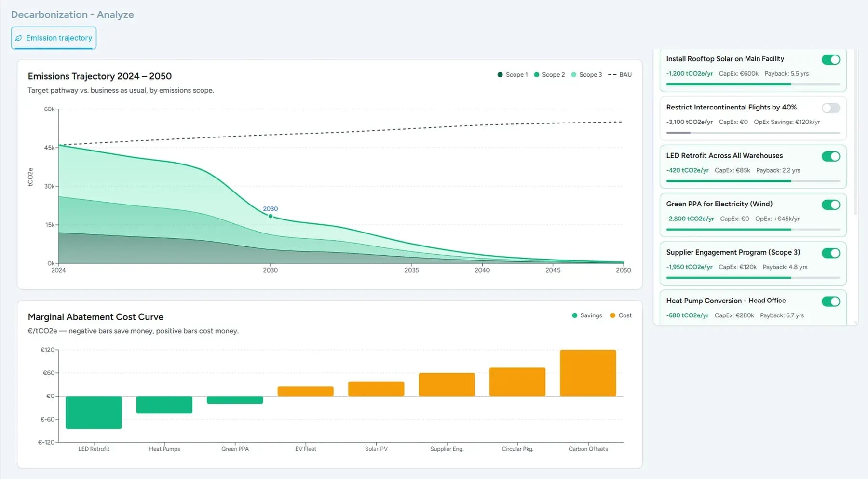
Task: Click the progress bar under Install Rooftop Solar
Action: coord(753,84)
